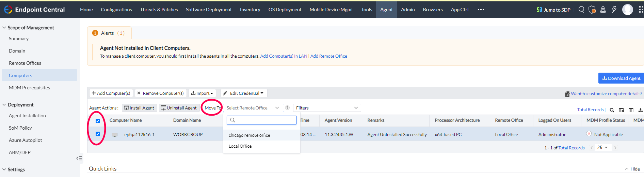Open the user profile avatar

click(627, 10)
